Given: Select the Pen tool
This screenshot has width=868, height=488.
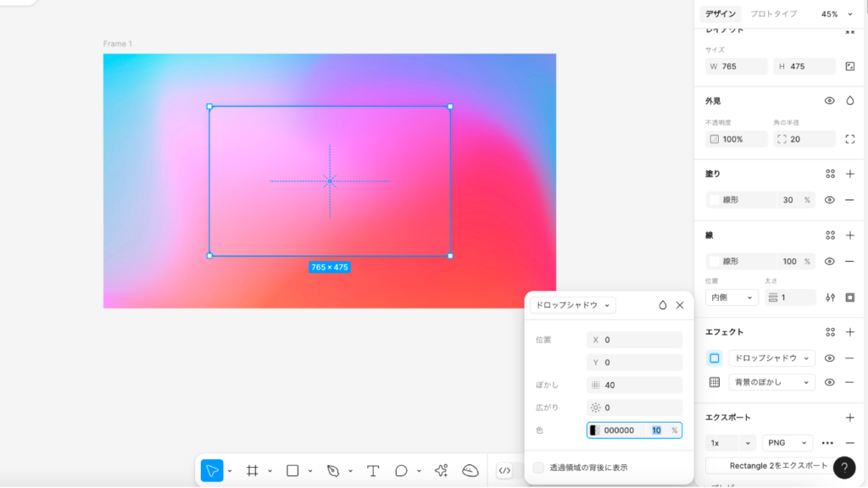Looking at the screenshot, I should pyautogui.click(x=333, y=471).
